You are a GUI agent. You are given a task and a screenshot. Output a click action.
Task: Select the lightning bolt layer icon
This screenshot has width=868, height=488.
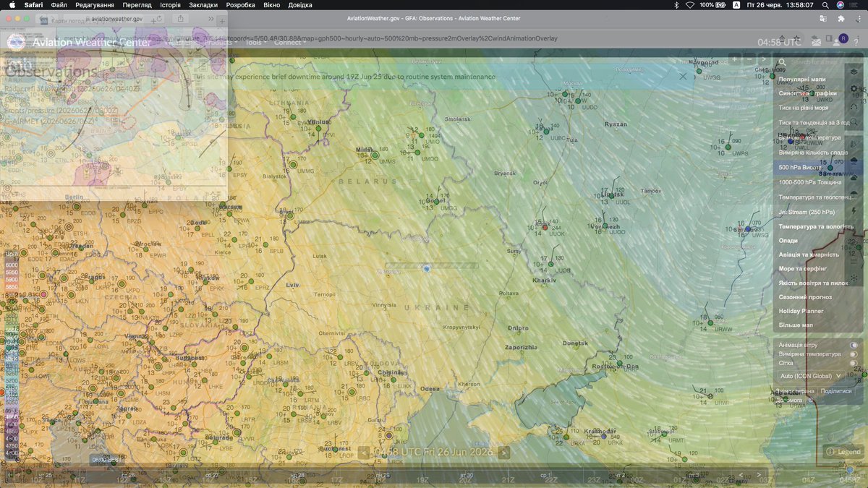854,210
